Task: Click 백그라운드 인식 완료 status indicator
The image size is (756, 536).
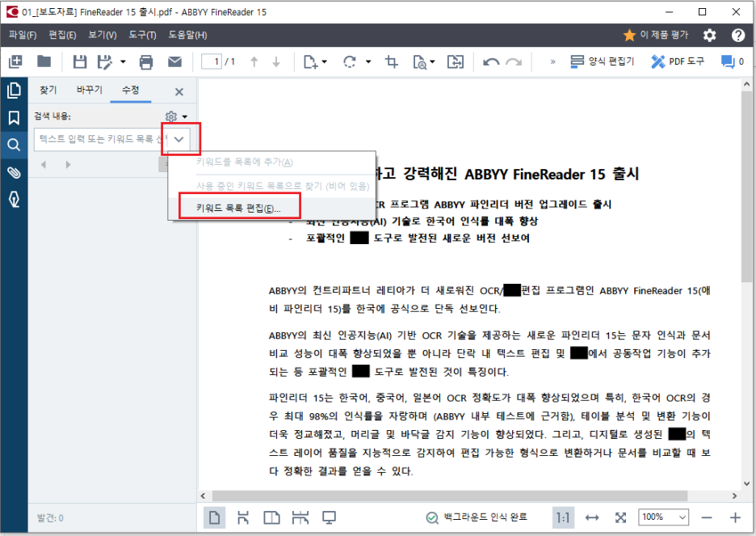Action: pos(477,517)
